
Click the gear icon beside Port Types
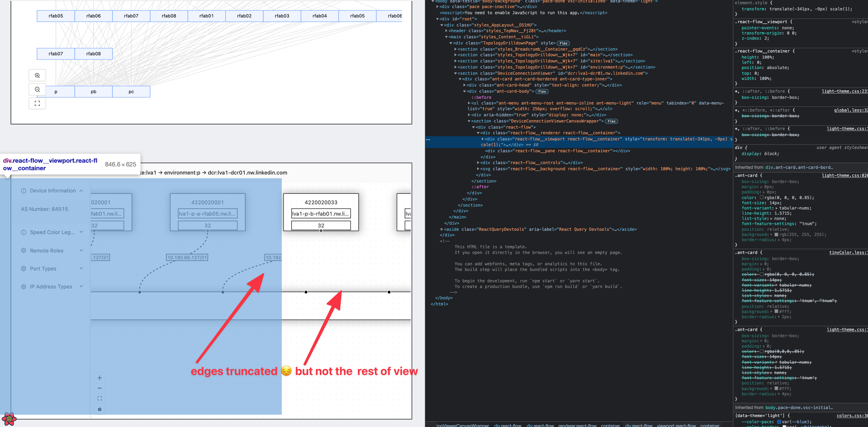(x=23, y=269)
